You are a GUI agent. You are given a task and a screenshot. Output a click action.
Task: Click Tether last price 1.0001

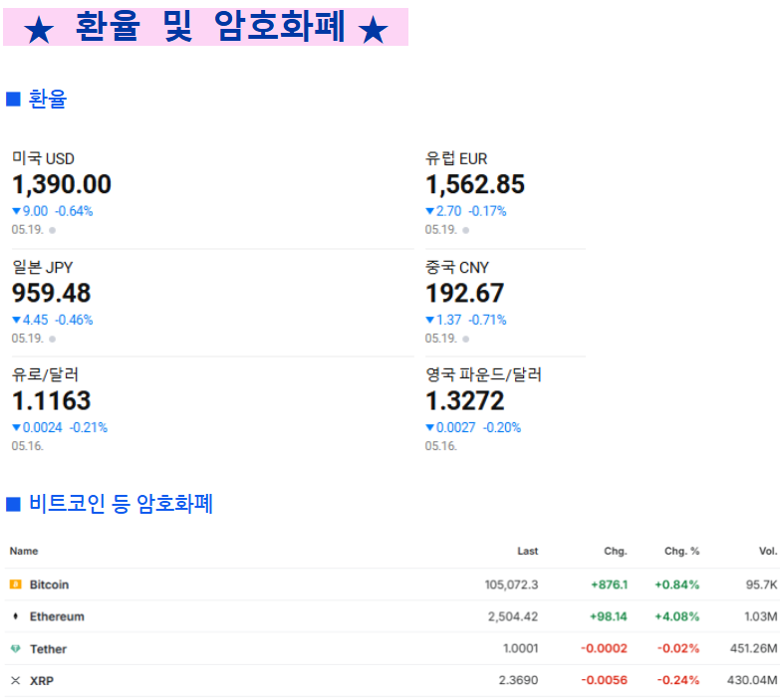point(521,648)
